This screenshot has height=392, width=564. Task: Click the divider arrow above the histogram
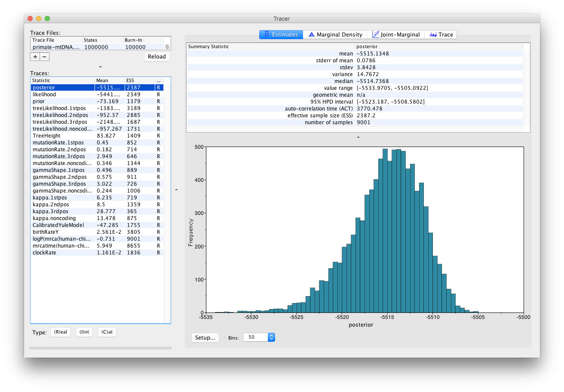pos(358,138)
